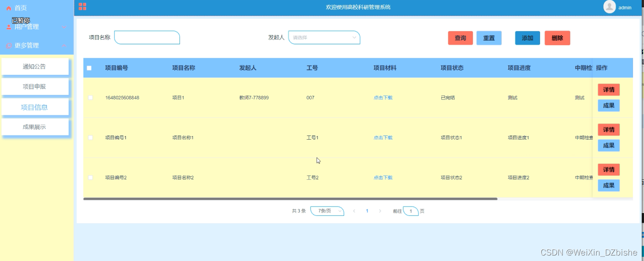The height and width of the screenshot is (261, 644).
Task: Open the 发起人 dropdown
Action: coord(325,37)
